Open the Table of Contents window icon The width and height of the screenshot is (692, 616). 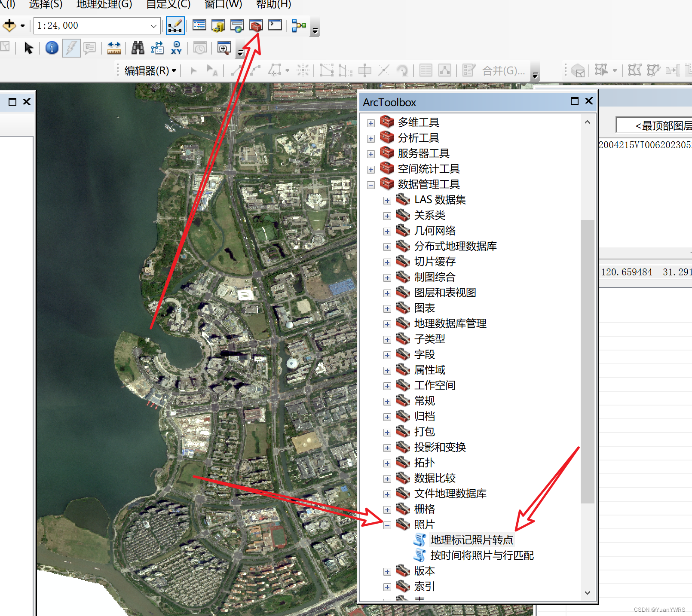[199, 26]
